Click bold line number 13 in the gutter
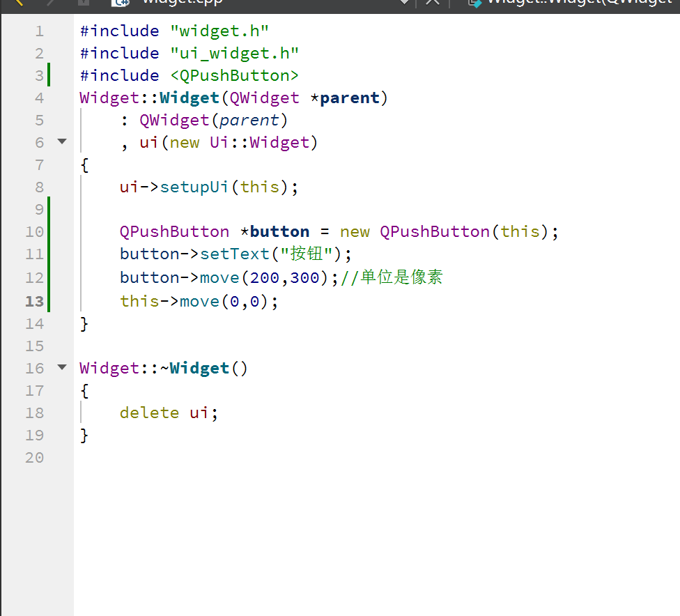 click(x=35, y=302)
